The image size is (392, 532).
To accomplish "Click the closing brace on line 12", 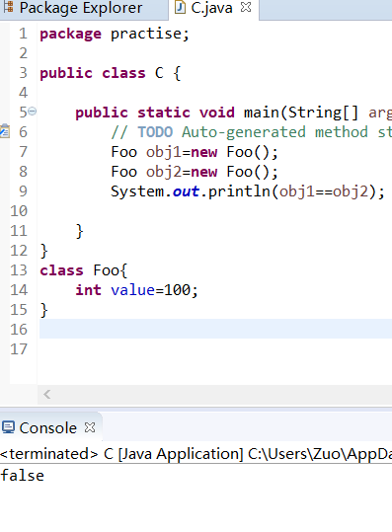I will (x=44, y=251).
